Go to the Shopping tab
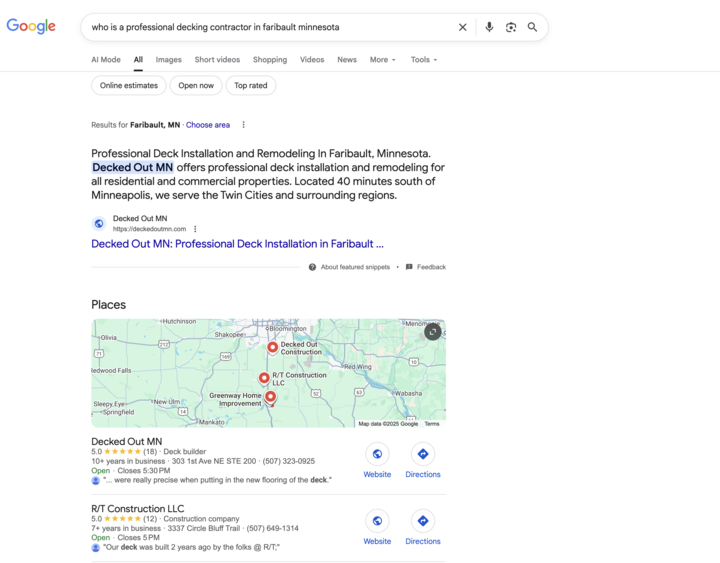This screenshot has width=720, height=563. coord(270,60)
